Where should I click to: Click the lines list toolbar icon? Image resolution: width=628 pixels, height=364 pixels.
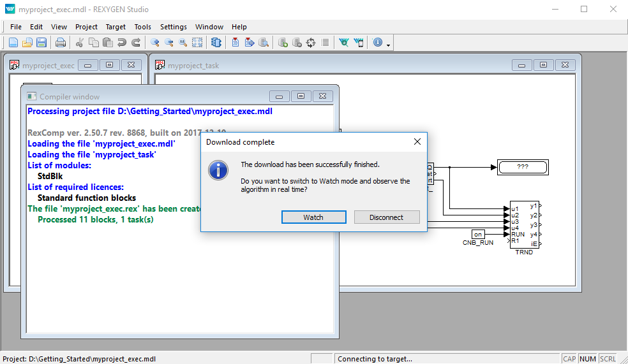click(x=325, y=43)
